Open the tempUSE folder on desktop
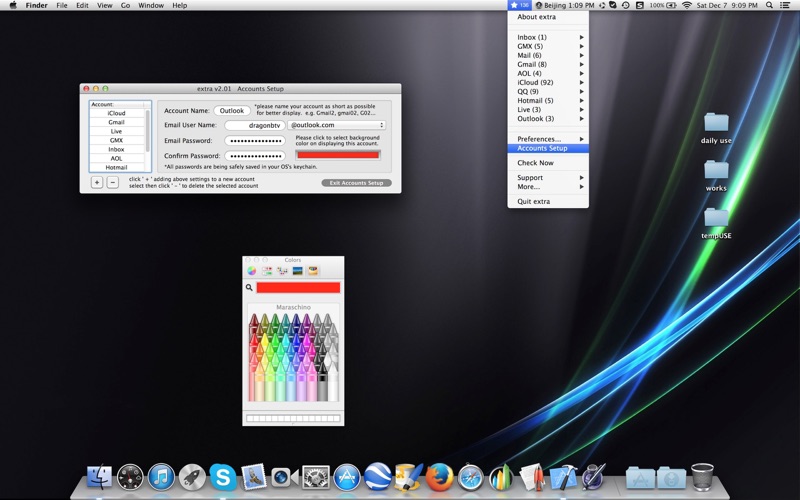The width and height of the screenshot is (800, 500). point(716,223)
